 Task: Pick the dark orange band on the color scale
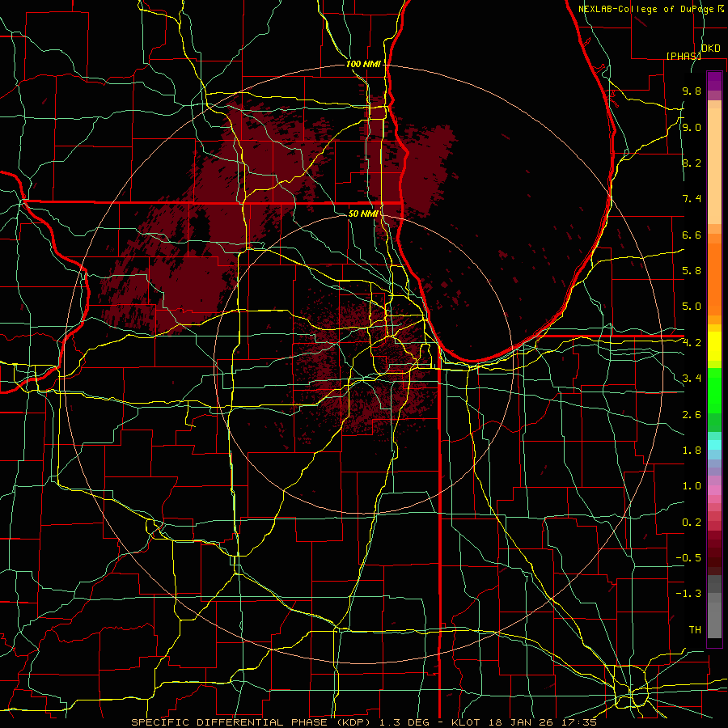714,279
